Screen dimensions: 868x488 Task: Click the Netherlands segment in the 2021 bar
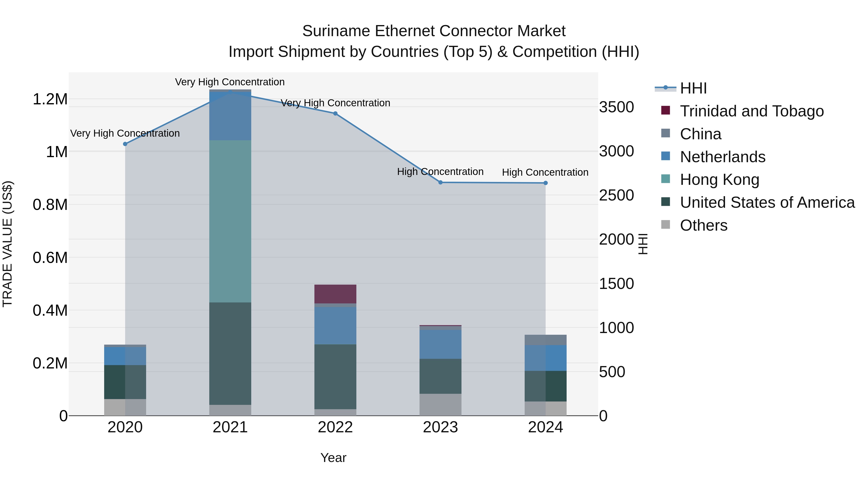(230, 116)
